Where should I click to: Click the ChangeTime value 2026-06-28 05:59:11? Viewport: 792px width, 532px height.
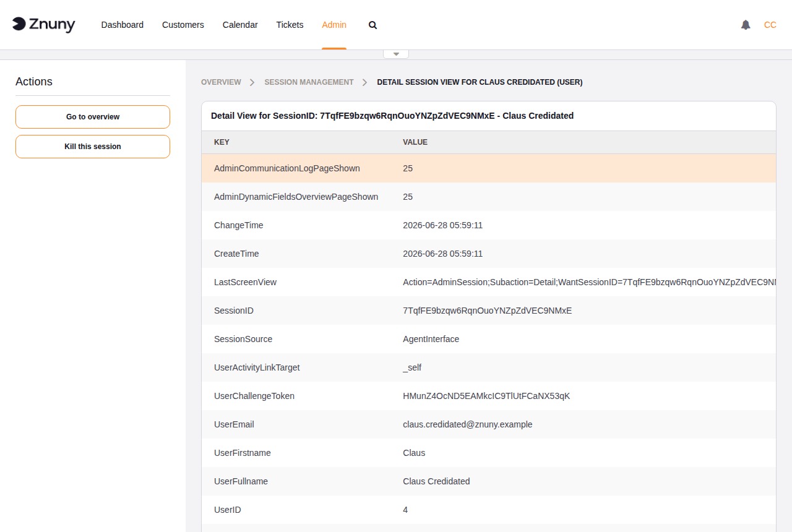(442, 225)
